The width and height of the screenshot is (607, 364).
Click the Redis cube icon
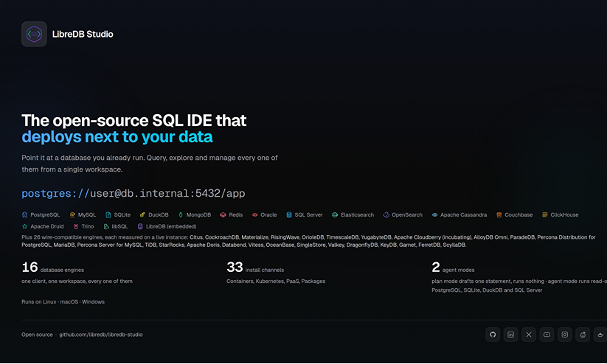(x=223, y=214)
